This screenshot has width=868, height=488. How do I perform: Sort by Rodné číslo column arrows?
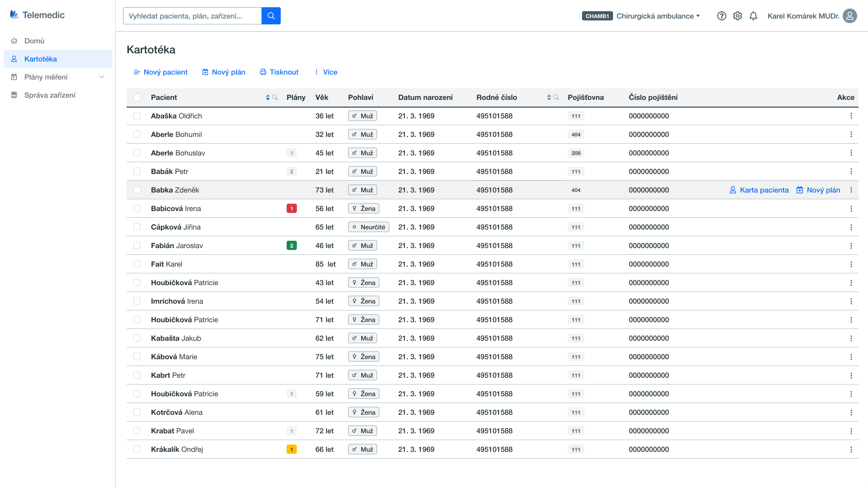[x=549, y=98]
